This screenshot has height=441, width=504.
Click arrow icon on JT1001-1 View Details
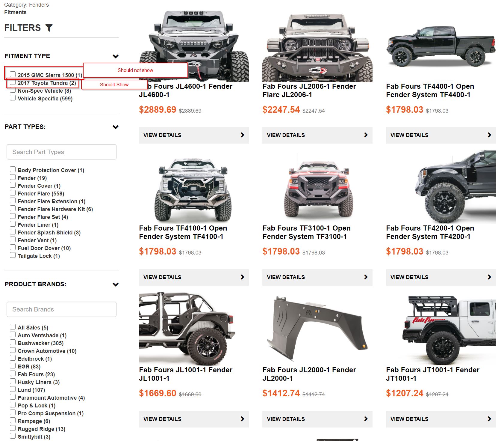coord(489,419)
